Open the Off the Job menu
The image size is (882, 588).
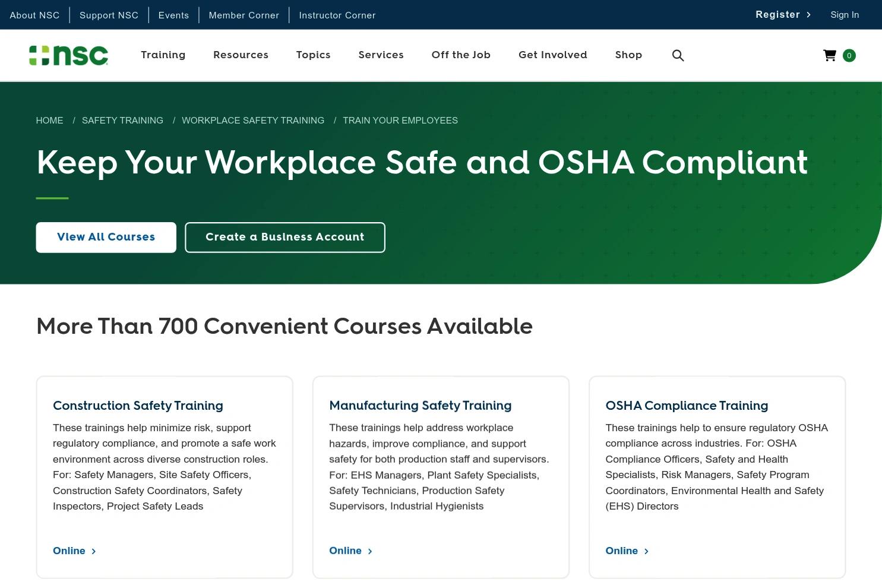461,55
